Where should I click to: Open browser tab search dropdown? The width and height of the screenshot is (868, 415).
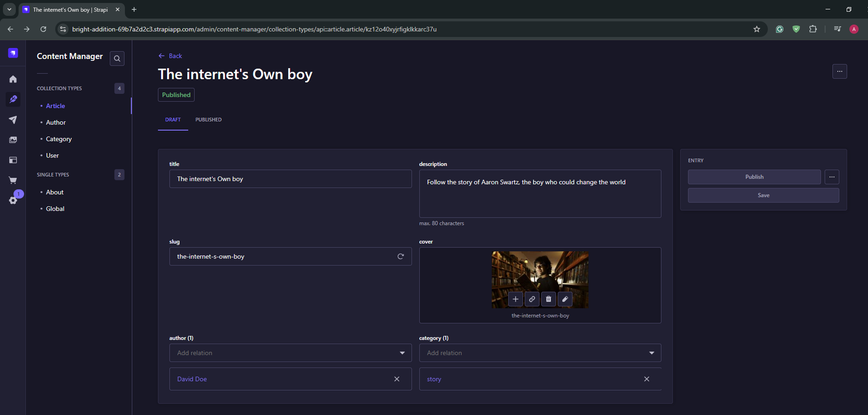click(x=9, y=9)
